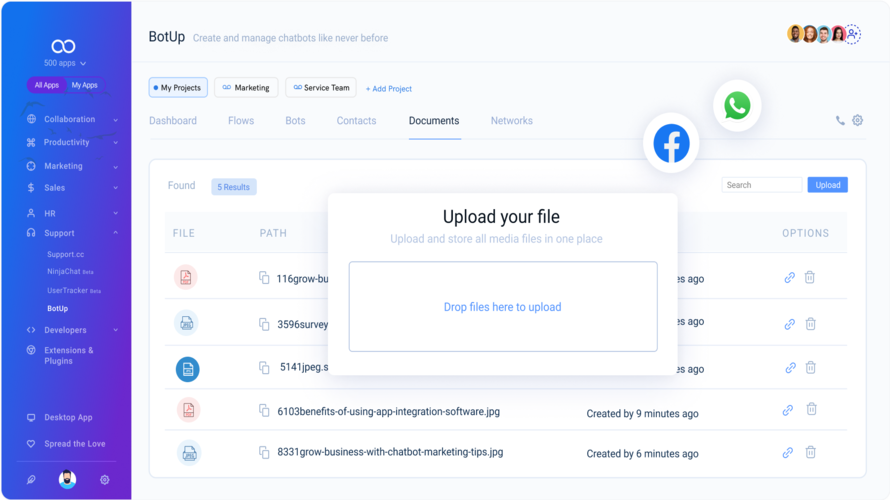Copy path of 8331grow-business file
The image size is (890, 500).
(x=264, y=452)
